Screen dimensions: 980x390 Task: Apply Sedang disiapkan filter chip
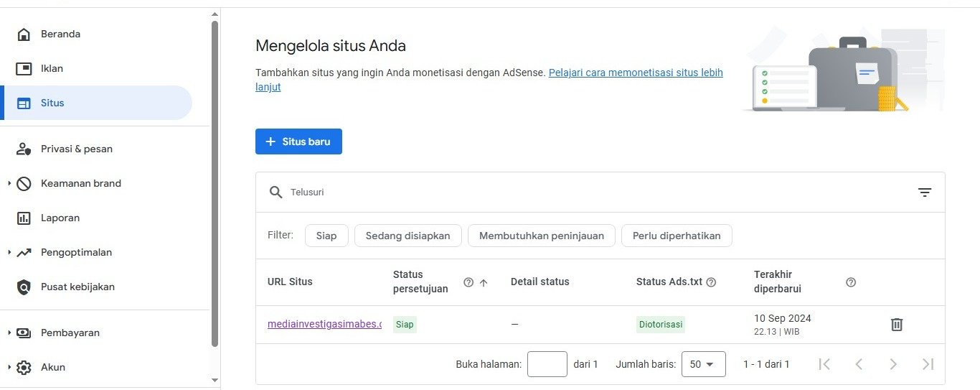[x=407, y=236]
